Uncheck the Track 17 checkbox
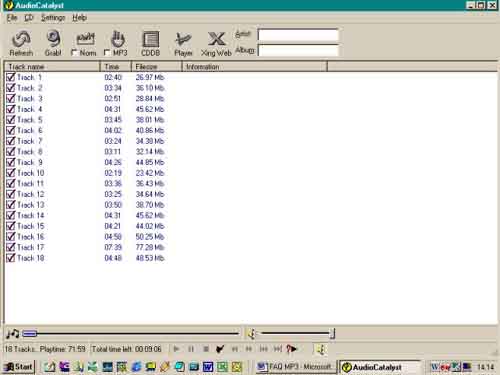 click(11, 247)
